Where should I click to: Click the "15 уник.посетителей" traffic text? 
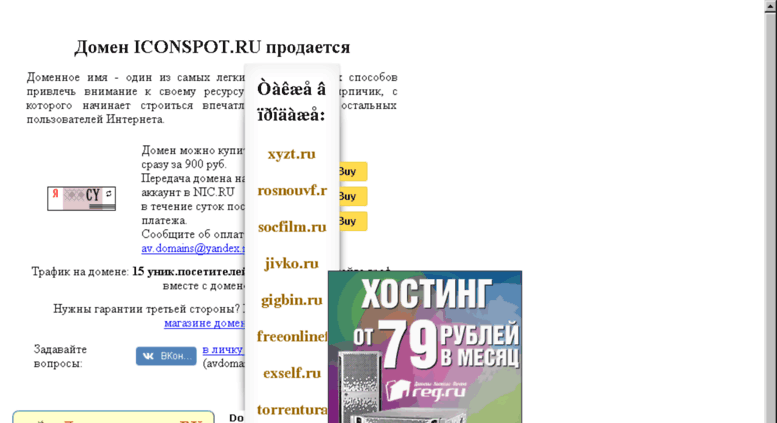189,272
